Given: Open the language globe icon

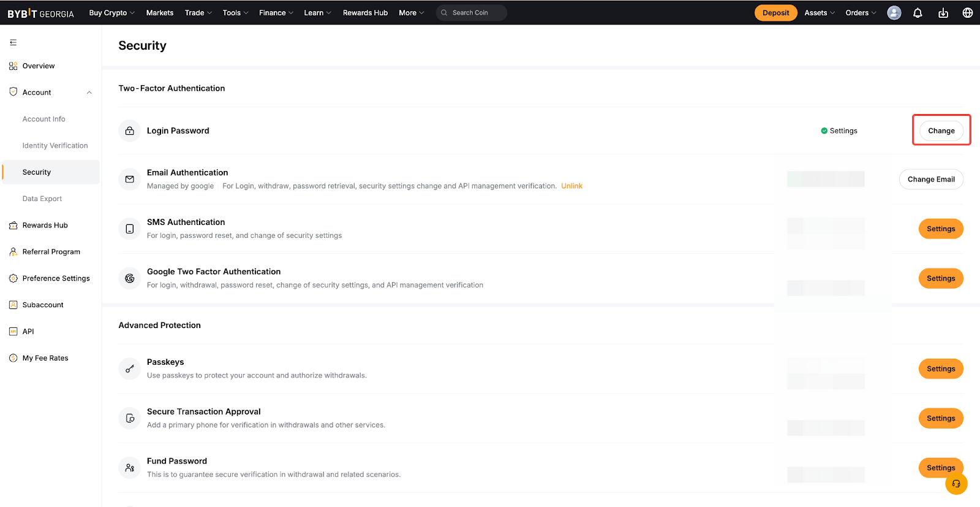Looking at the screenshot, I should (968, 13).
